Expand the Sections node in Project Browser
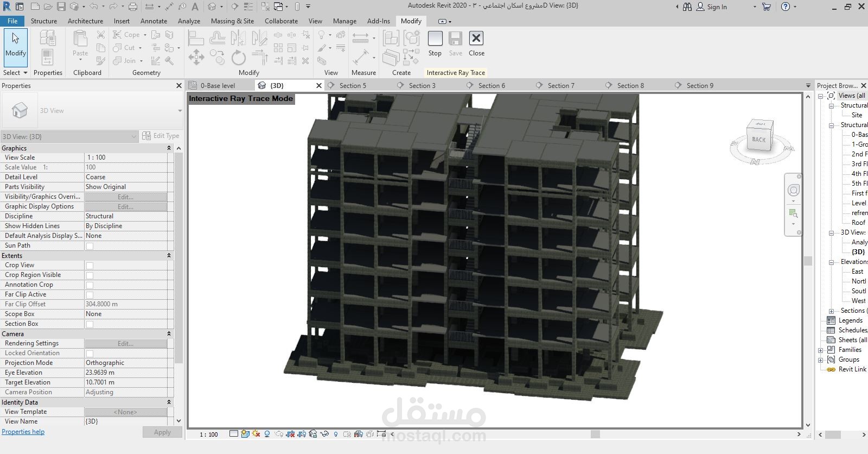Viewport: 868px width, 454px height. (831, 311)
